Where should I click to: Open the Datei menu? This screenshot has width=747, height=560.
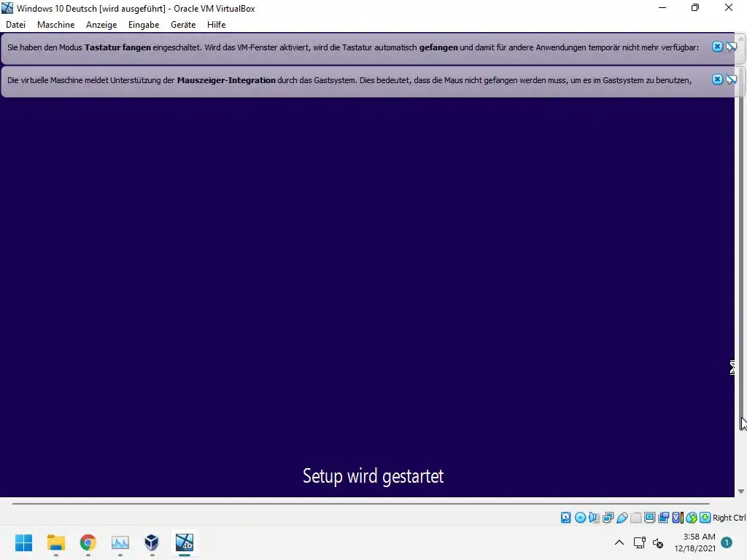point(16,25)
